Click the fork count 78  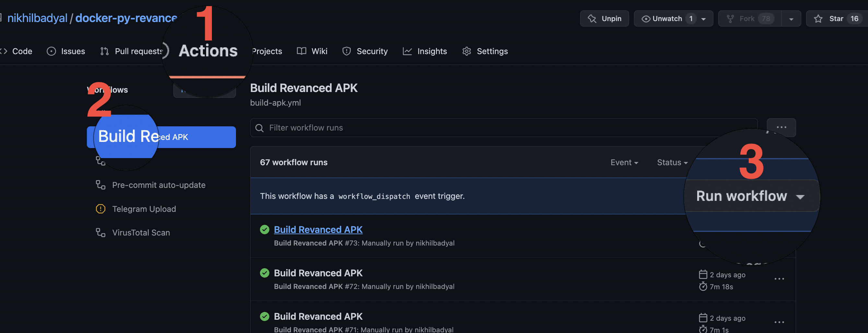pos(766,18)
